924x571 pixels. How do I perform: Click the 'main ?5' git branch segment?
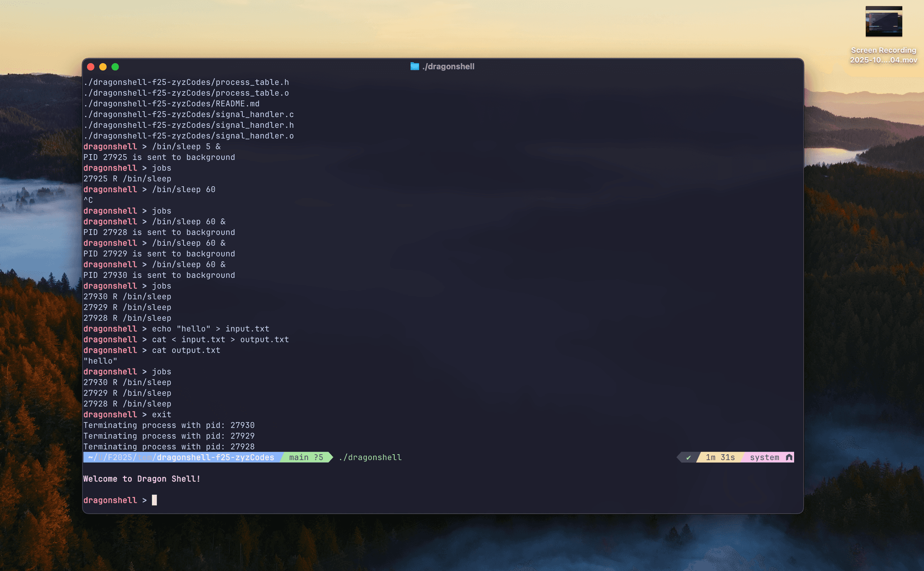pyautogui.click(x=306, y=457)
